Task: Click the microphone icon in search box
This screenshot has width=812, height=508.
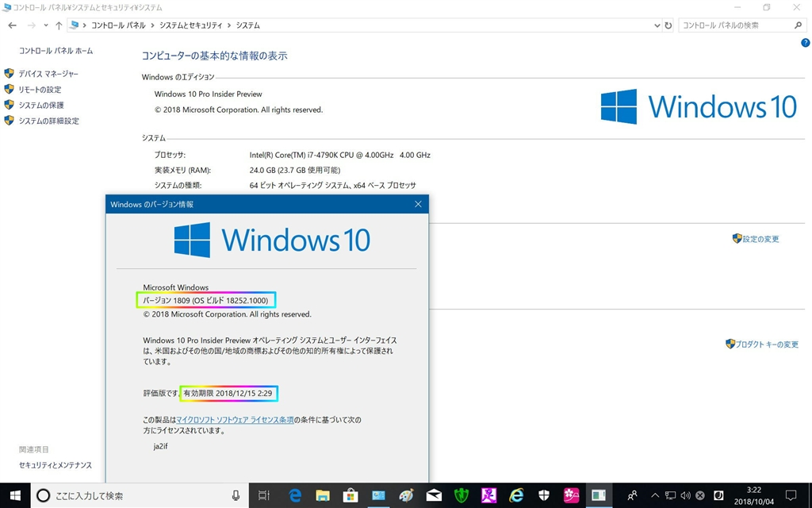Action: click(x=236, y=495)
